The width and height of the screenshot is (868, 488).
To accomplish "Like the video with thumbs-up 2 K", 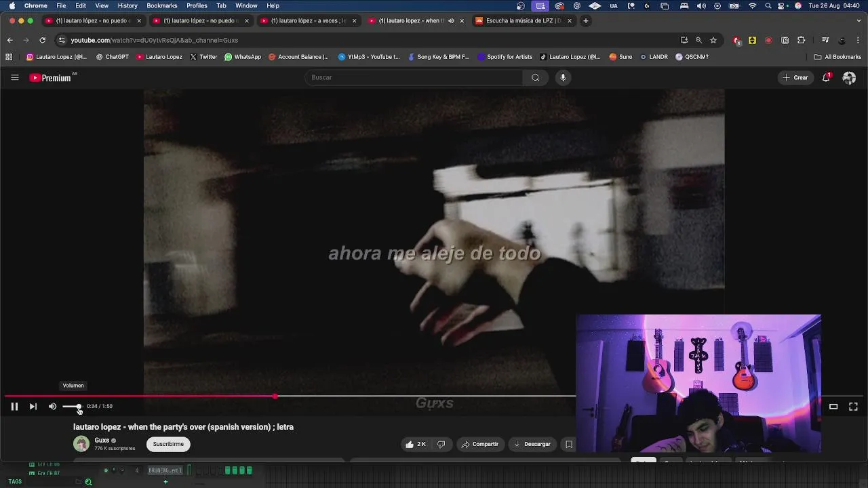I will point(415,444).
